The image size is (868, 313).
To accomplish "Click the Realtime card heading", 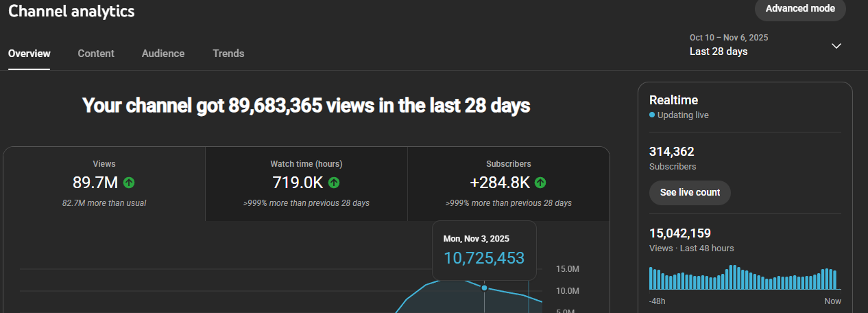I will pyautogui.click(x=673, y=100).
